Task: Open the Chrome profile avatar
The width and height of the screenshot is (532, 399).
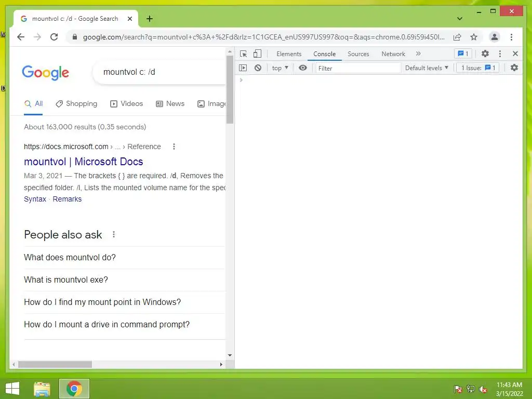Action: (x=495, y=37)
